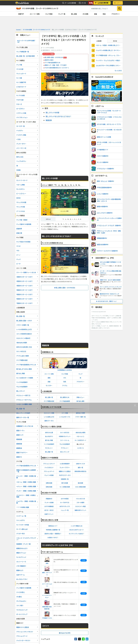
Task: Open the 攻略TOP banner thumbnail
Action: coord(65,363)
